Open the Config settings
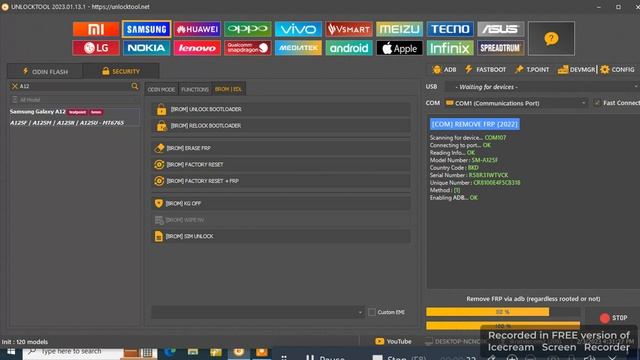The width and height of the screenshot is (640, 360). point(618,69)
